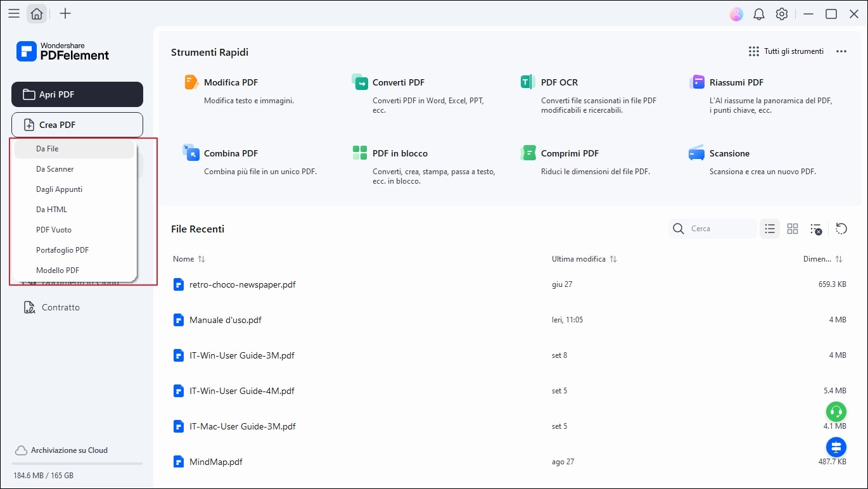Open the notifications bell
Image resolution: width=868 pixels, height=489 pixels.
click(x=759, y=14)
